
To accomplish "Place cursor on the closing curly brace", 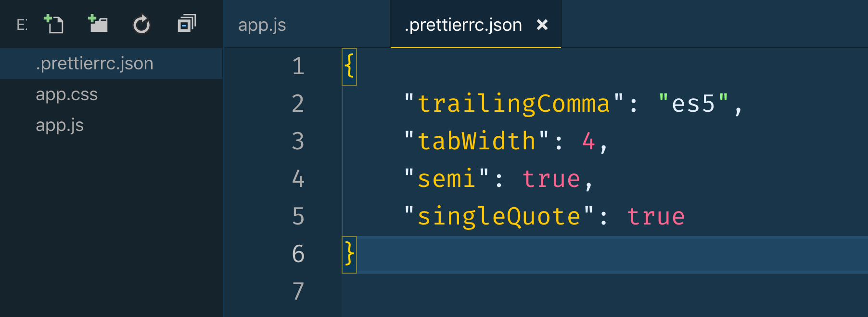I will 349,254.
